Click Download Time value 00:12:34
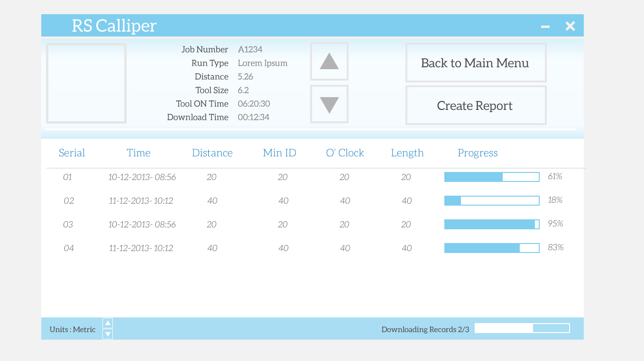This screenshot has width=644, height=361. pos(253,117)
